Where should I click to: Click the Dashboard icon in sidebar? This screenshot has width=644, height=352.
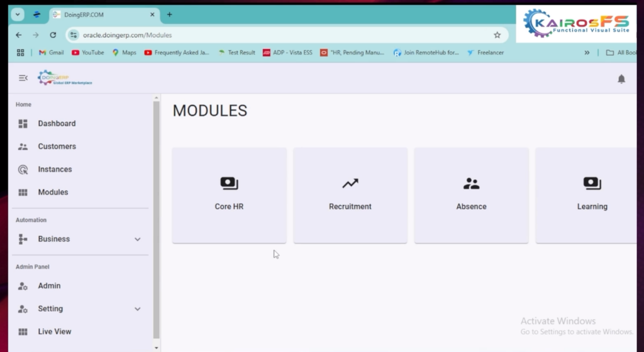[x=23, y=124]
